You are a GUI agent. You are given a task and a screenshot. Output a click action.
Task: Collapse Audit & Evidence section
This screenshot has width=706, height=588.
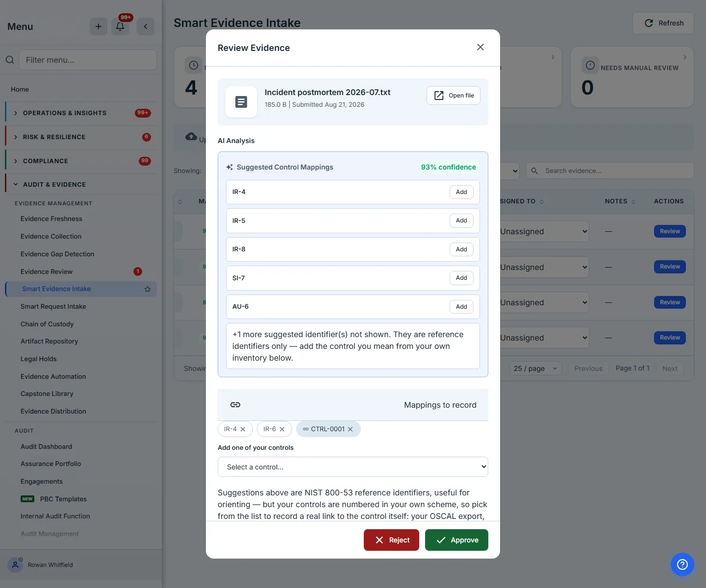click(81, 185)
